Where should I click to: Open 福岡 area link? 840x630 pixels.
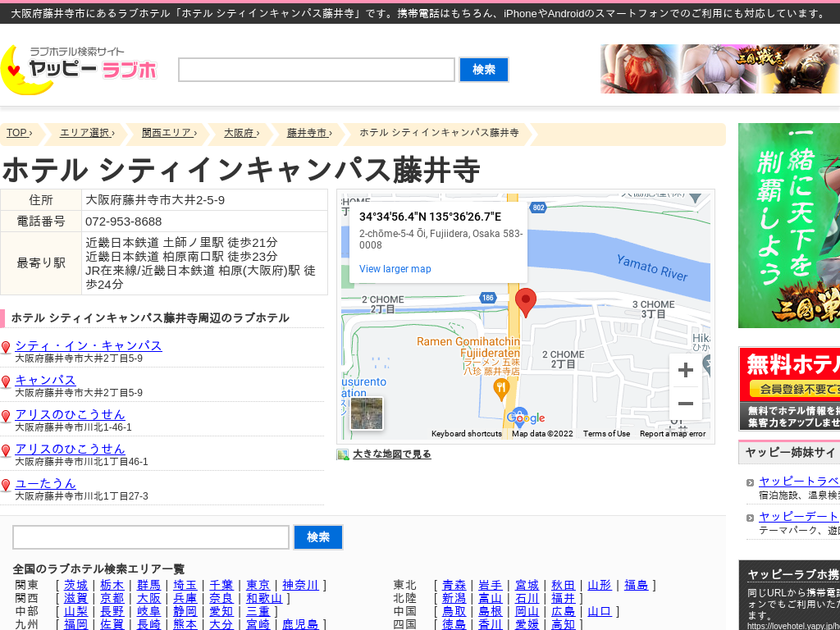(x=75, y=624)
